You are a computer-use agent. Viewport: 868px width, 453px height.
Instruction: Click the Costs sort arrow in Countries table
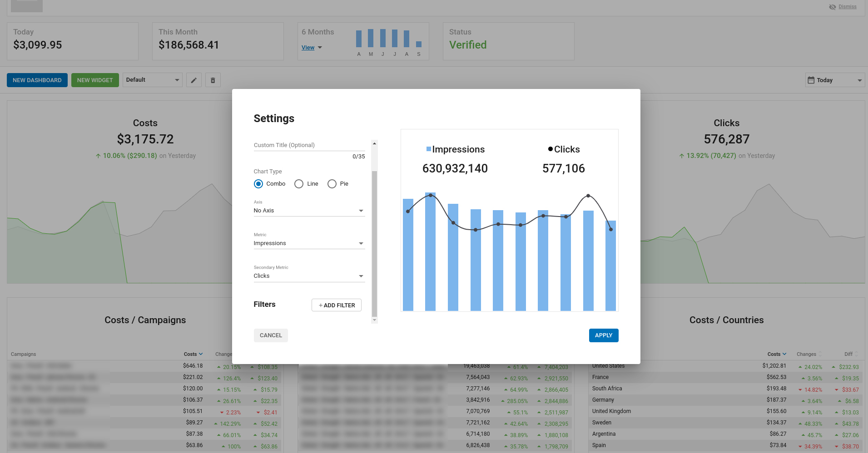[784, 354]
